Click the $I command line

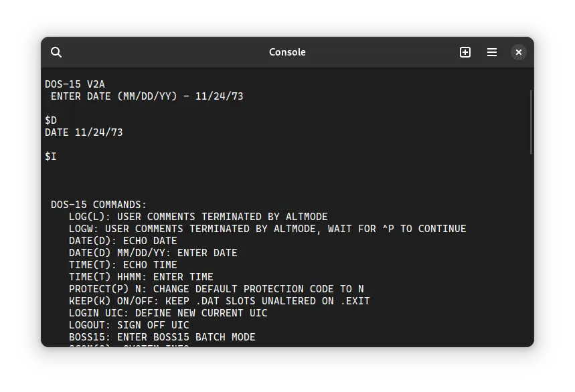51,157
